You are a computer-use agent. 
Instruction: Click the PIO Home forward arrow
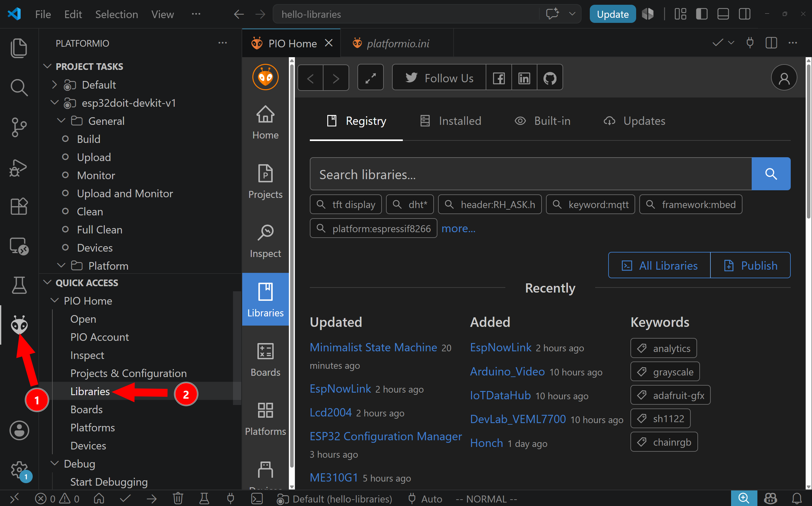click(x=336, y=78)
